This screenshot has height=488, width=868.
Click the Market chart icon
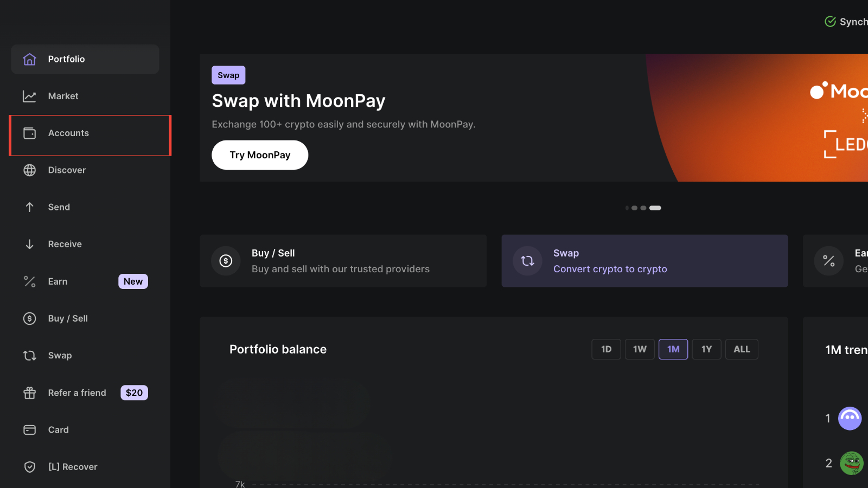(29, 96)
